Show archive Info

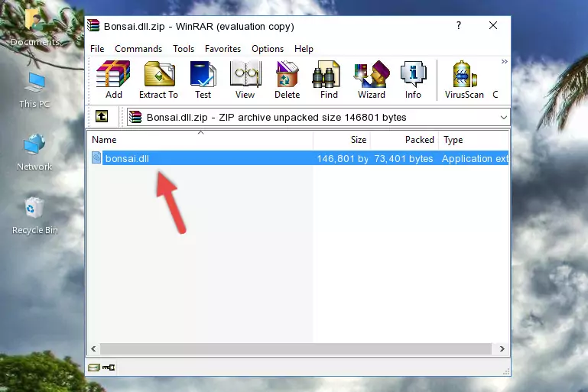413,79
